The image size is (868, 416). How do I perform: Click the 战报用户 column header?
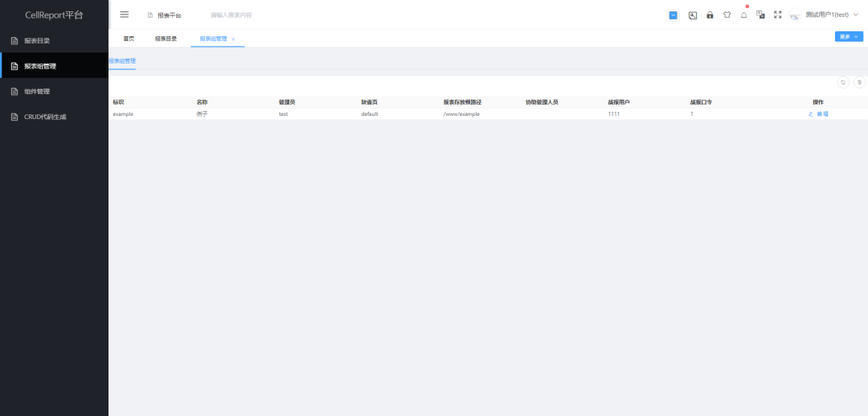(619, 102)
